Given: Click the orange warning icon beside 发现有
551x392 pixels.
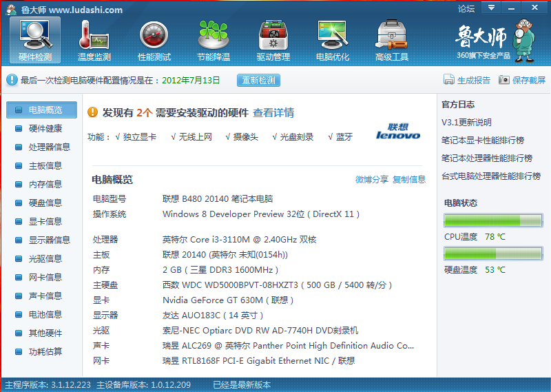Looking at the screenshot, I should pos(92,112).
